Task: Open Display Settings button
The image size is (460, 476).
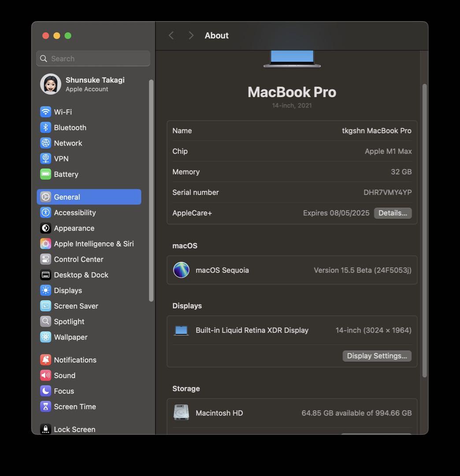Action: point(377,356)
